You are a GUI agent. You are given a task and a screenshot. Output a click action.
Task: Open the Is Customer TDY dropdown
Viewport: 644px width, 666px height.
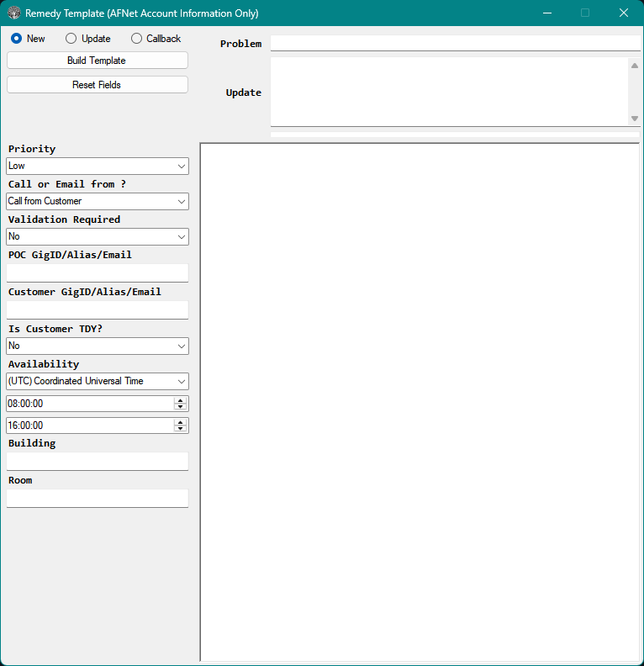pos(98,346)
